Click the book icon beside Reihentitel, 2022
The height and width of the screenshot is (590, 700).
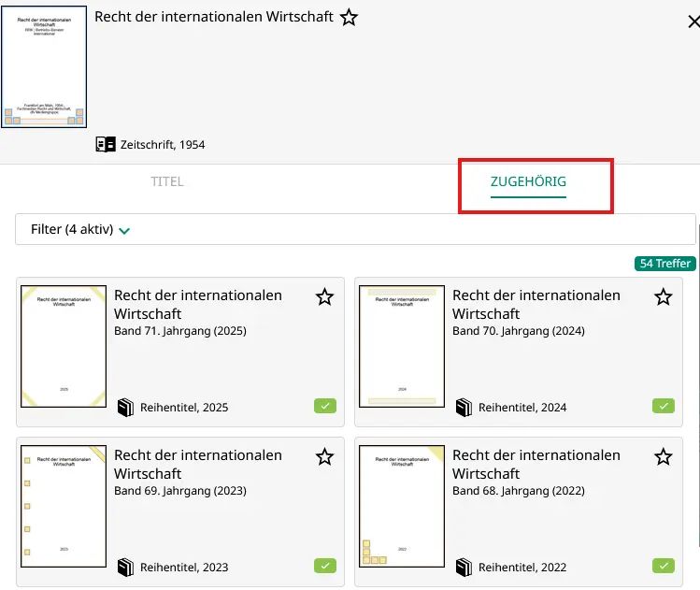(464, 568)
